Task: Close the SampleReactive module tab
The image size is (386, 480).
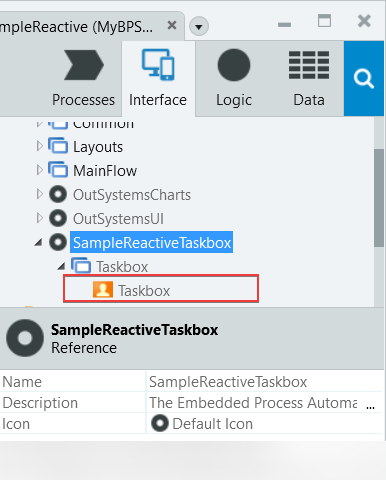Action: click(x=172, y=25)
